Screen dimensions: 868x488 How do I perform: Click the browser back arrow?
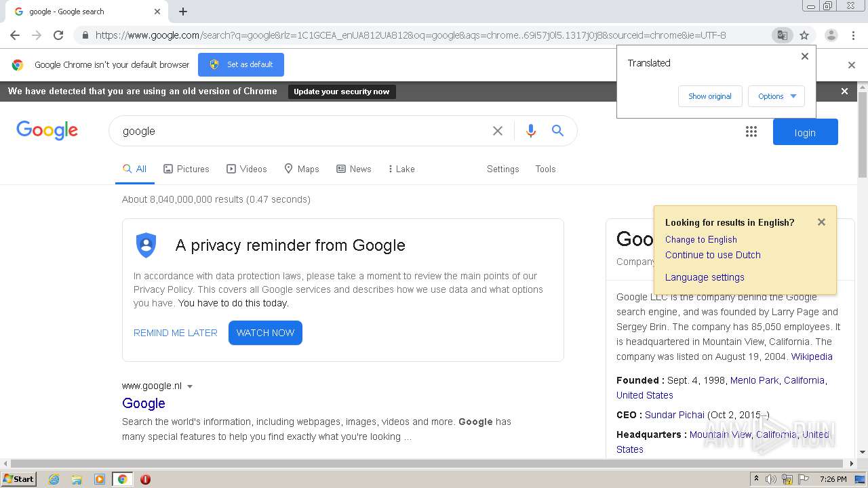15,35
